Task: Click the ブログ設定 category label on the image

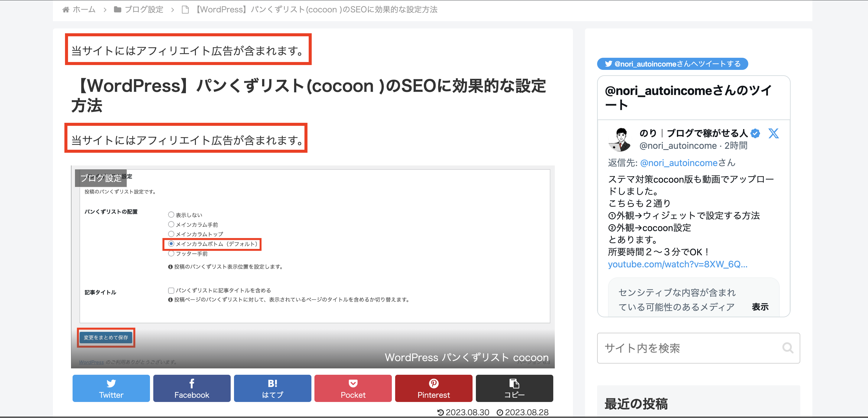Action: click(101, 178)
